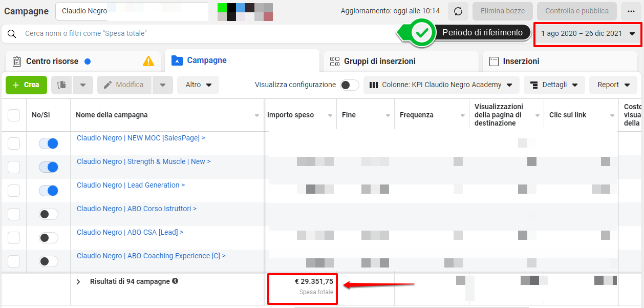Tick checkbox for ABO Coaching Experience campaign
The image size is (644, 308).
[x=14, y=261]
